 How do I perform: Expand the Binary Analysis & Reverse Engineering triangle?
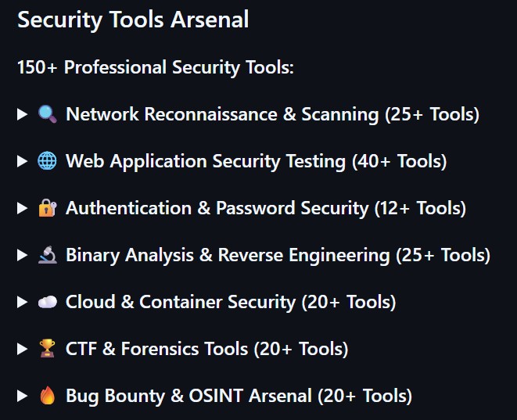(22, 256)
